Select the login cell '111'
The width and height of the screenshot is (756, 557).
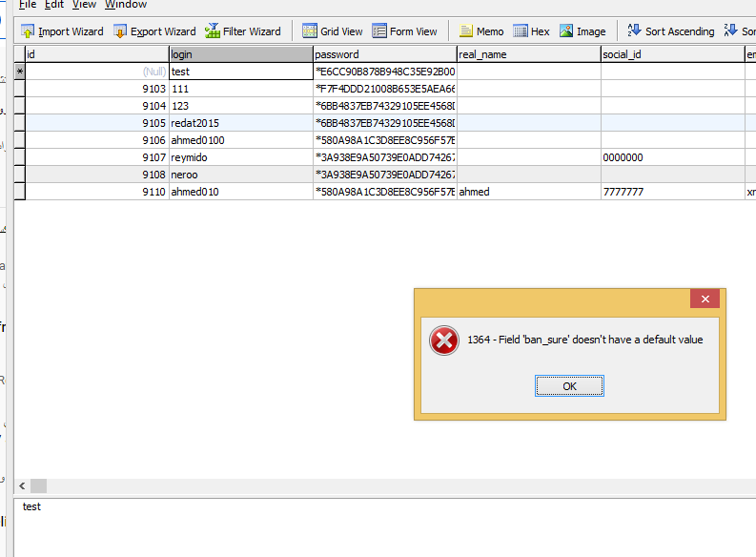tap(241, 89)
